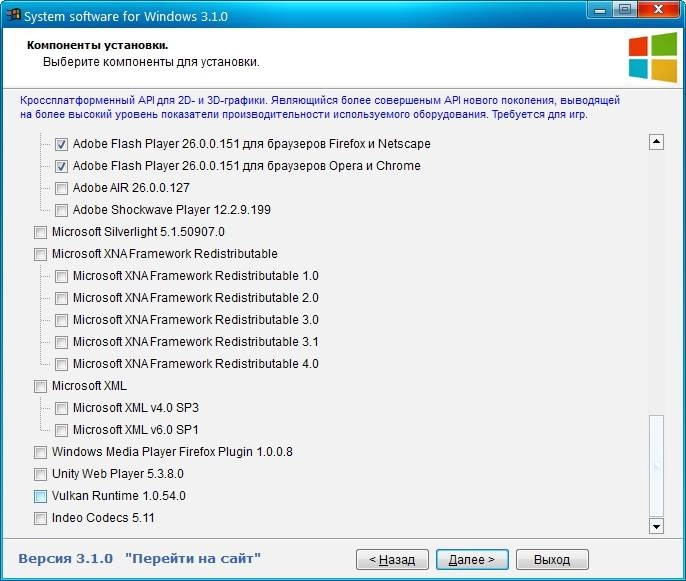Check Adobe Shockwave Player 12.2.9.199
This screenshot has height=581, width=686.
coord(61,210)
